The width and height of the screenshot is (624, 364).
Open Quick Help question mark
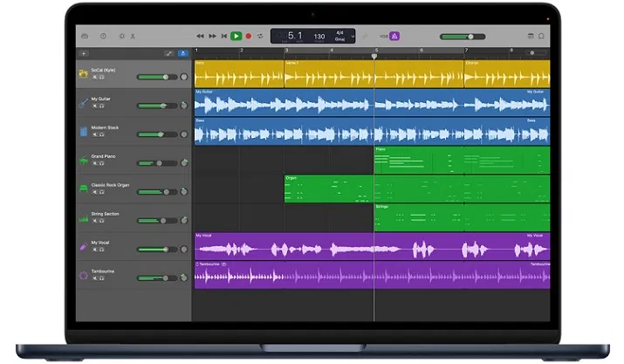point(104,37)
